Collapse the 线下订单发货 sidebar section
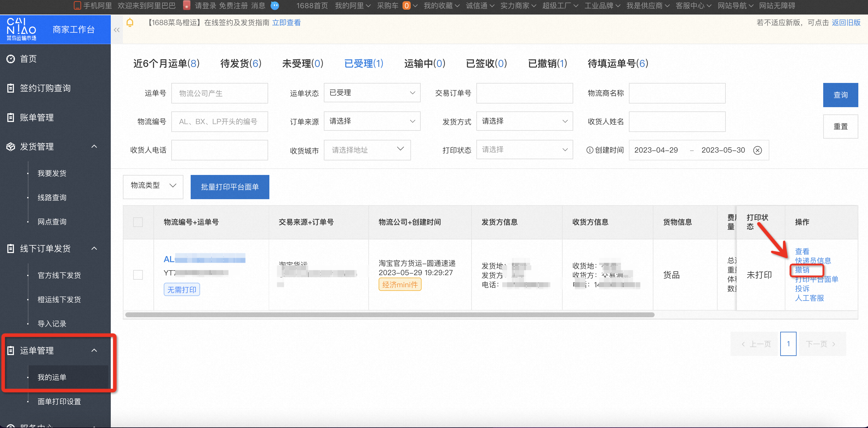 tap(94, 249)
